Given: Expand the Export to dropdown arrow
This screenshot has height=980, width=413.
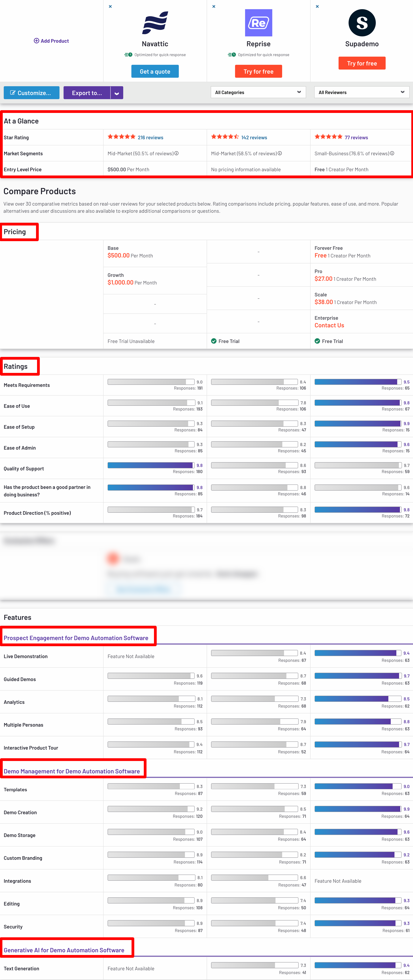Looking at the screenshot, I should [x=117, y=93].
